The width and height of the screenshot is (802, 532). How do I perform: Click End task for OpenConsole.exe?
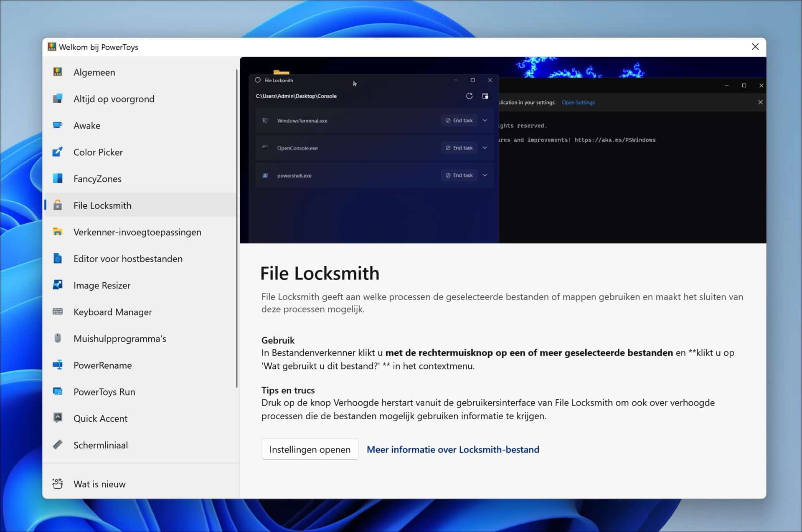tap(459, 148)
